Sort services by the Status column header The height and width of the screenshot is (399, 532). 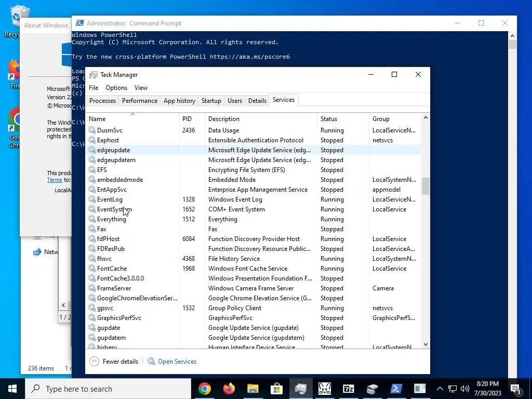coord(343,119)
